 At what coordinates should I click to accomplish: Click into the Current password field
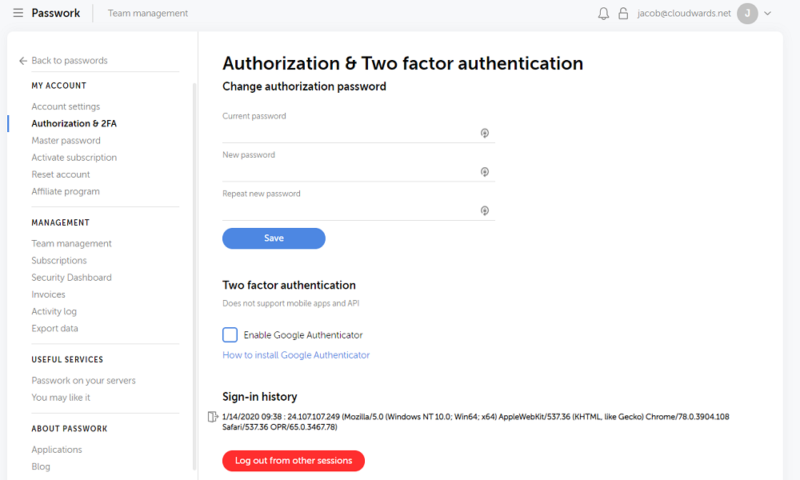[x=350, y=132]
